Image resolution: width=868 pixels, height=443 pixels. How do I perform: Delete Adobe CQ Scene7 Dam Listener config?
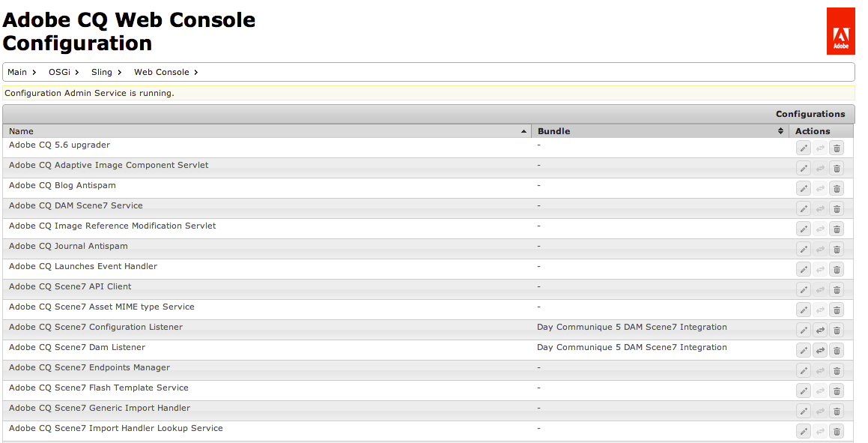pos(837,351)
